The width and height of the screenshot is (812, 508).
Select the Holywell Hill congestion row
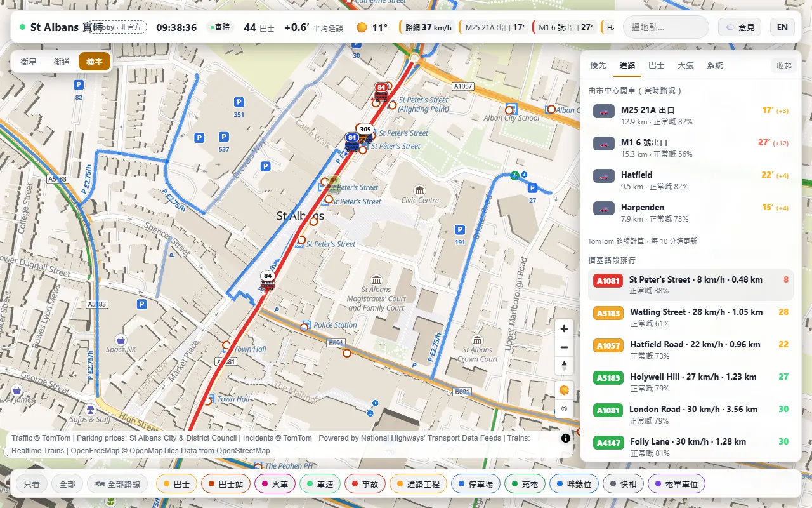[x=691, y=382]
